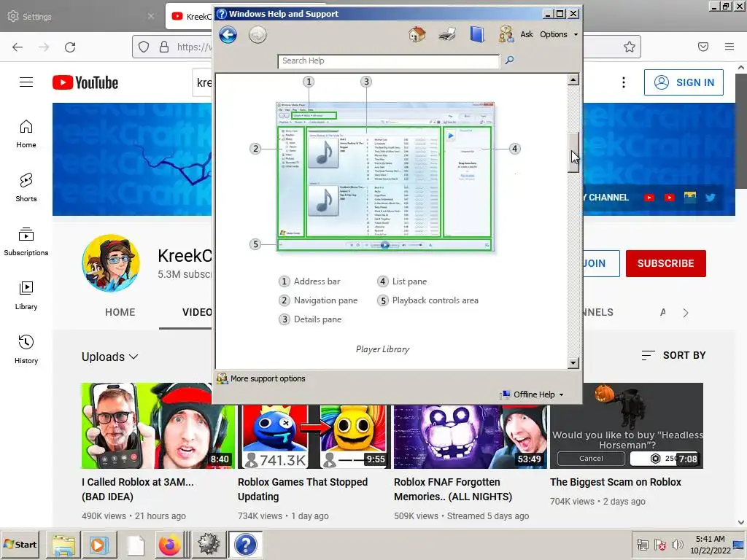
Task: Click the site padlock icon
Action: click(x=164, y=47)
